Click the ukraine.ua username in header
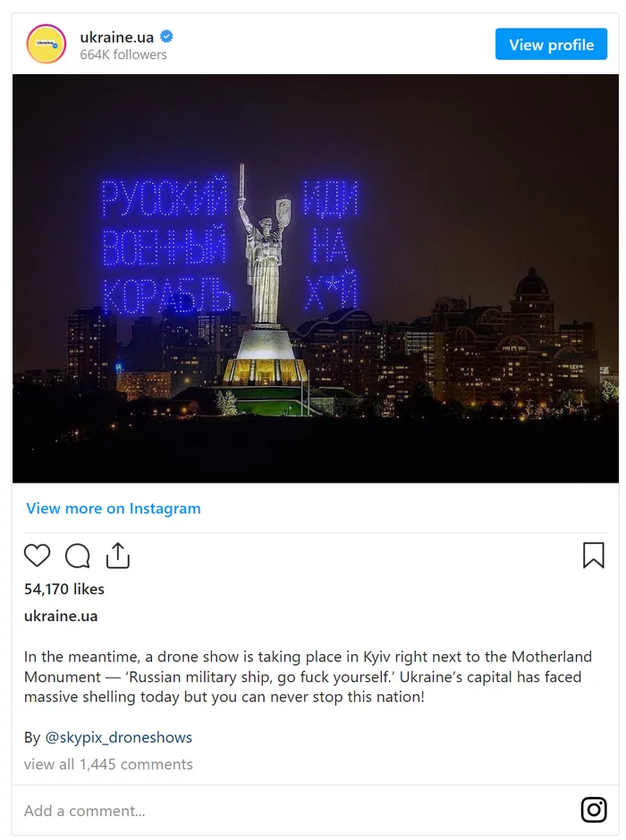626x840 pixels. click(x=117, y=37)
